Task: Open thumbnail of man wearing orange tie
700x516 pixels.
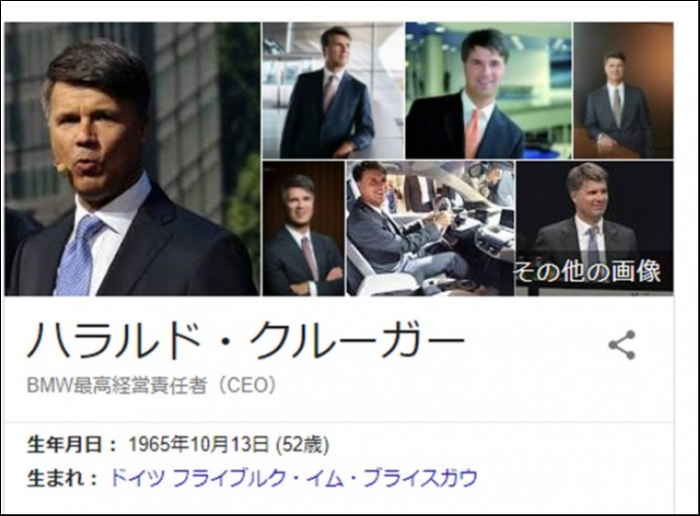Action: pyautogui.click(x=488, y=91)
